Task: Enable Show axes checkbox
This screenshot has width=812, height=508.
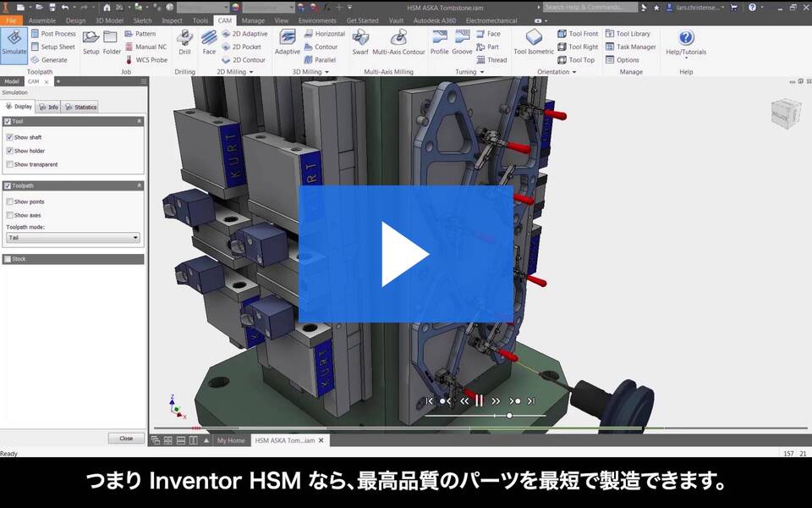Action: (x=10, y=215)
